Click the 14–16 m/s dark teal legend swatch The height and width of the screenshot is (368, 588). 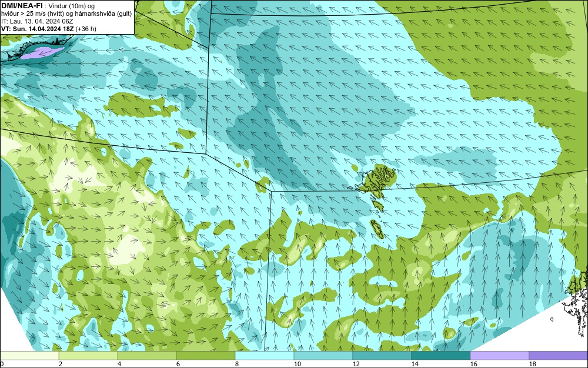[441, 356]
